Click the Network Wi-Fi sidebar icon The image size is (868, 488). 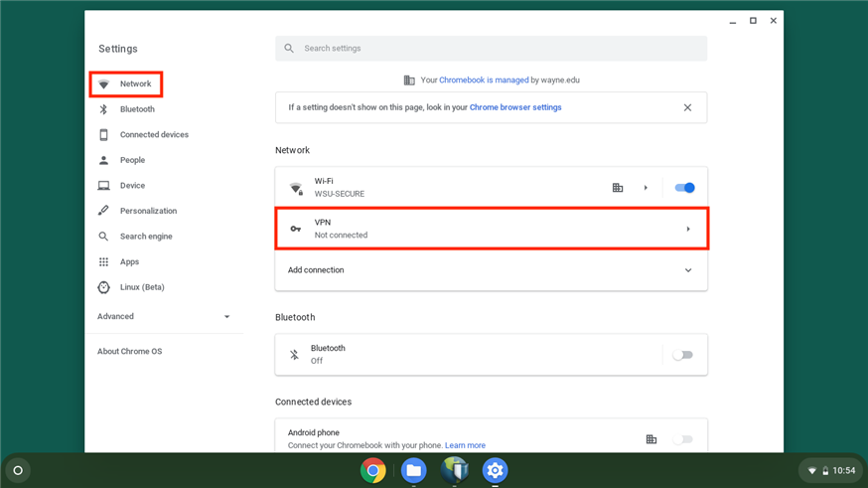point(103,84)
